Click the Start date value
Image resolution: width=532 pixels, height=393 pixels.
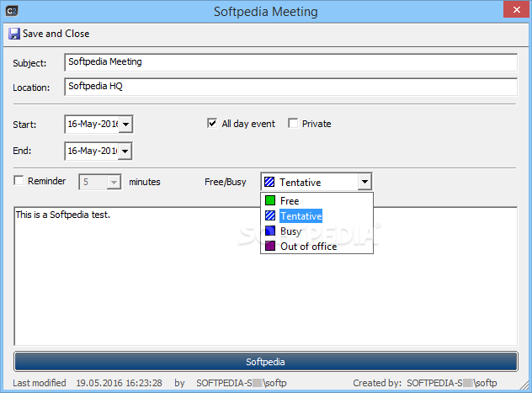pyautogui.click(x=93, y=124)
